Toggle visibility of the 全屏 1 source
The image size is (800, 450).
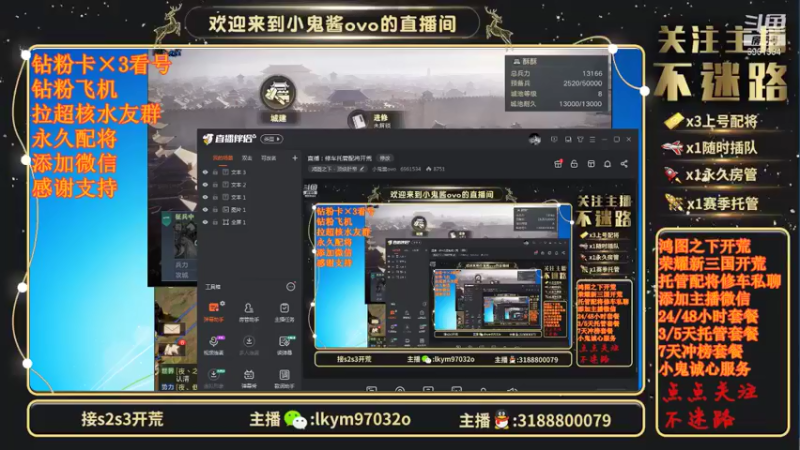coord(206,222)
